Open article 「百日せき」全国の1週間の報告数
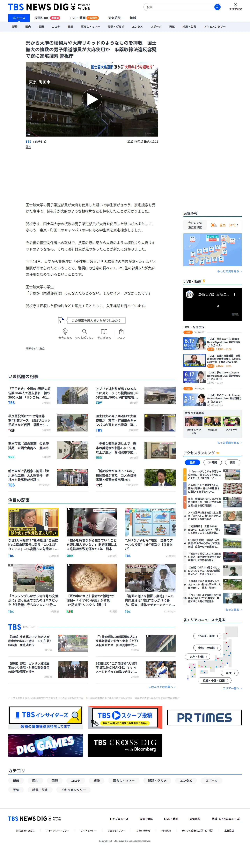The height and width of the screenshot is (868, 250). tap(29, 393)
